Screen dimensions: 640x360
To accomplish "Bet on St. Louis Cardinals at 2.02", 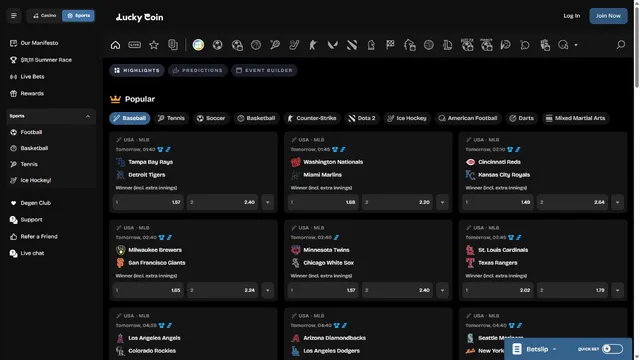I will pos(498,290).
